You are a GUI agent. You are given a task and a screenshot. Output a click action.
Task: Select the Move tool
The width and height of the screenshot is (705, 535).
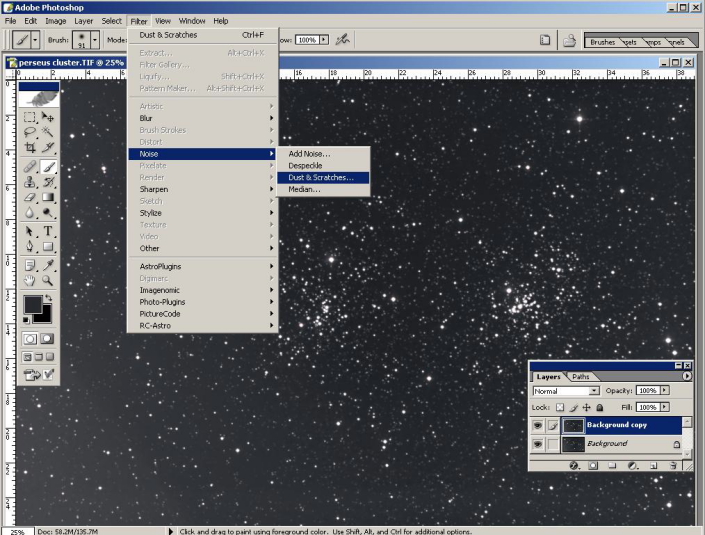pyautogui.click(x=48, y=117)
